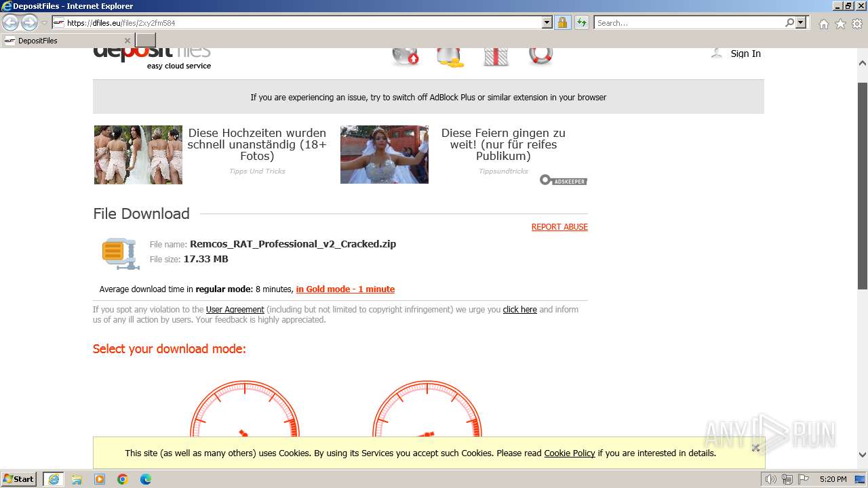This screenshot has height=488, width=868.
Task: Open the Favorites star icon
Action: pyautogui.click(x=840, y=24)
